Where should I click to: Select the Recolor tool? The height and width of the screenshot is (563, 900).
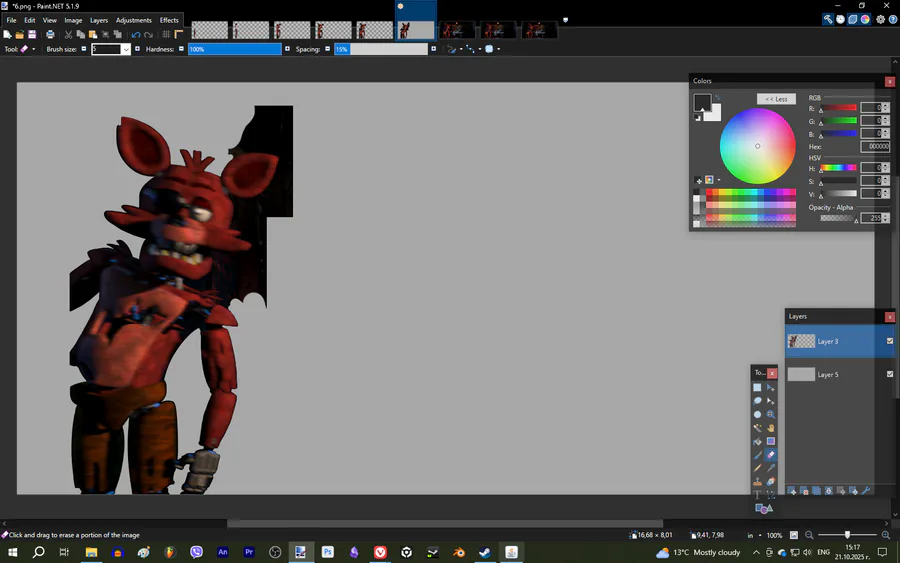(x=771, y=482)
